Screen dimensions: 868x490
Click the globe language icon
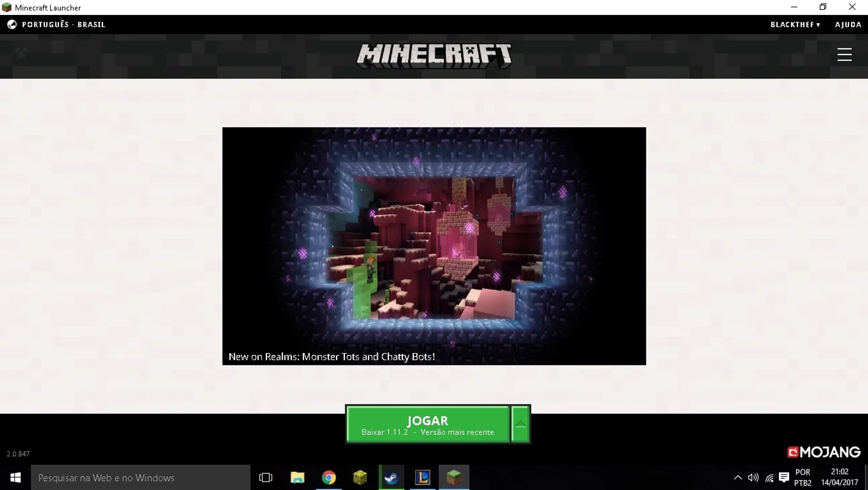tap(12, 24)
